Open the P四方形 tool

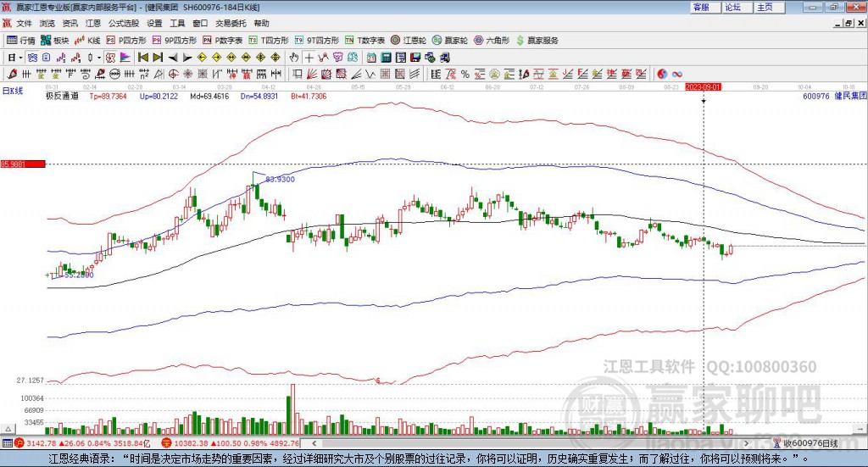pyautogui.click(x=126, y=41)
